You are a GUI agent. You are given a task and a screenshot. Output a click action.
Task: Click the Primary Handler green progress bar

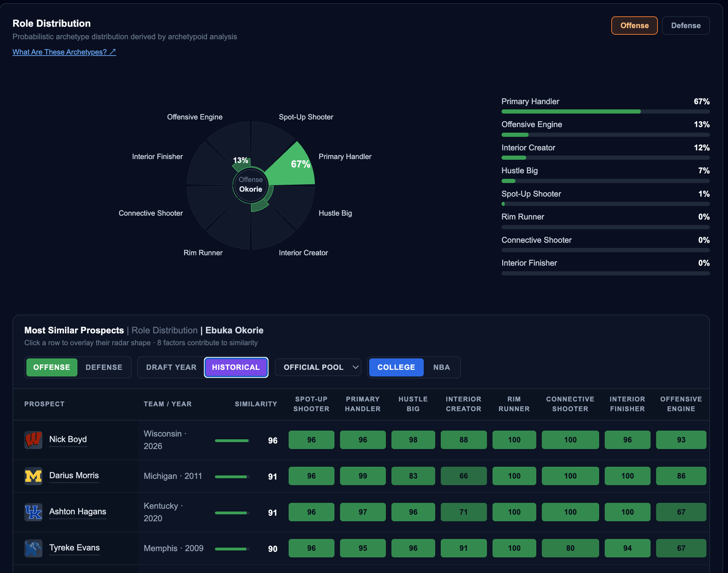(571, 111)
